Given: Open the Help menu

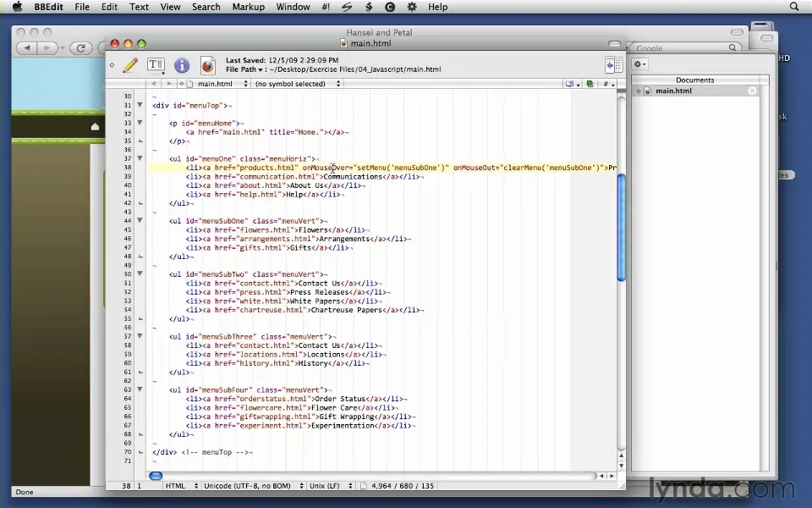Looking at the screenshot, I should 437,7.
